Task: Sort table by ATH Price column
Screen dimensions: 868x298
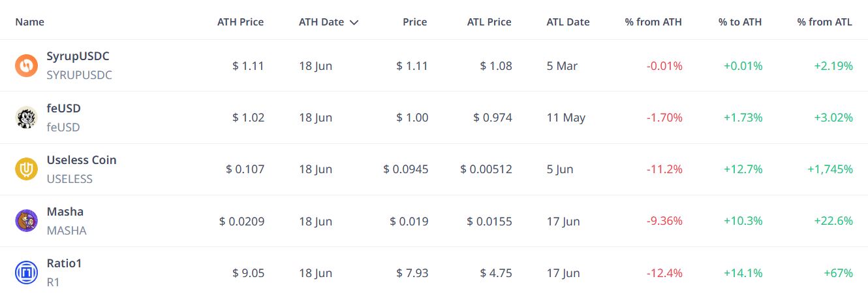Action: (240, 22)
